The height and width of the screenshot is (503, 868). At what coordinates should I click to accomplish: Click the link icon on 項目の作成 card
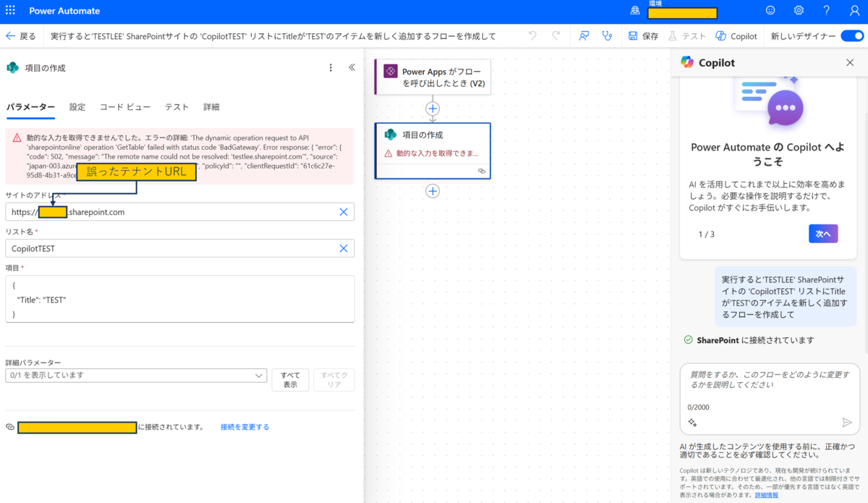tap(481, 171)
